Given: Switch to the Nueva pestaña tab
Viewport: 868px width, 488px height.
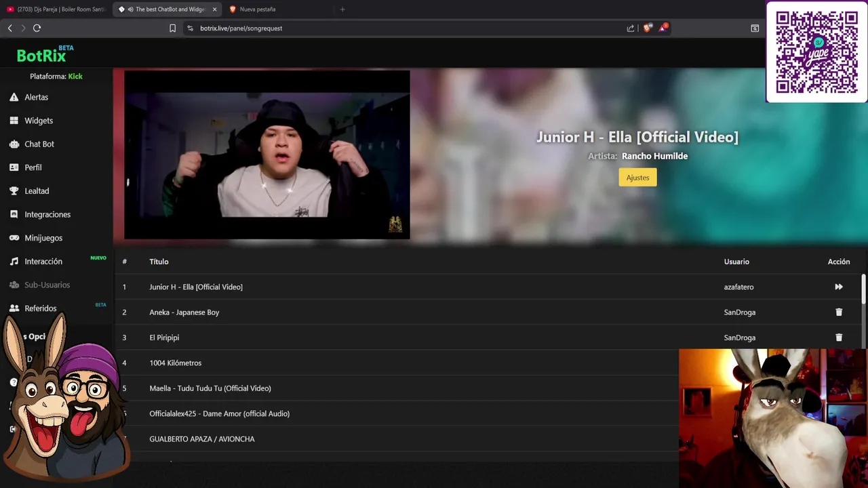Looking at the screenshot, I should pos(278,9).
